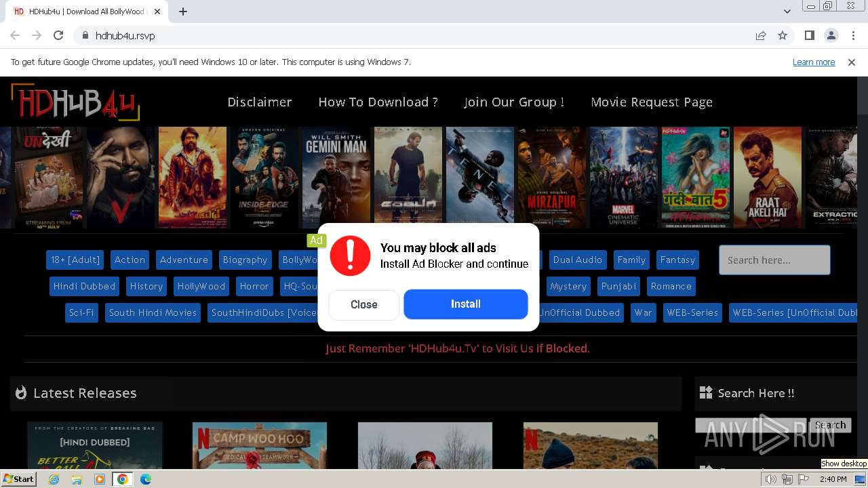This screenshot has width=868, height=488.
Task: Select the Action category tag
Action: (130, 260)
